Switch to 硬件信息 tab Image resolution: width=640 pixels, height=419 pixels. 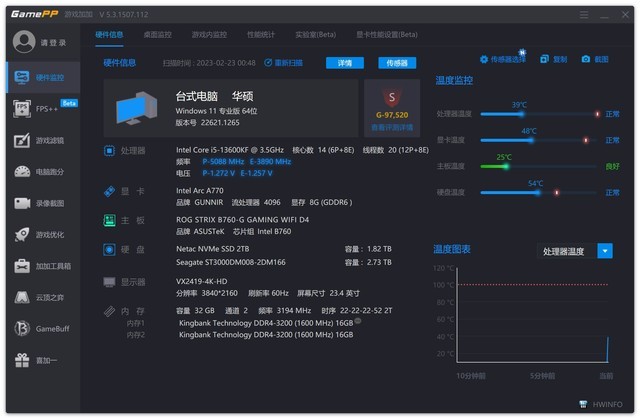109,35
